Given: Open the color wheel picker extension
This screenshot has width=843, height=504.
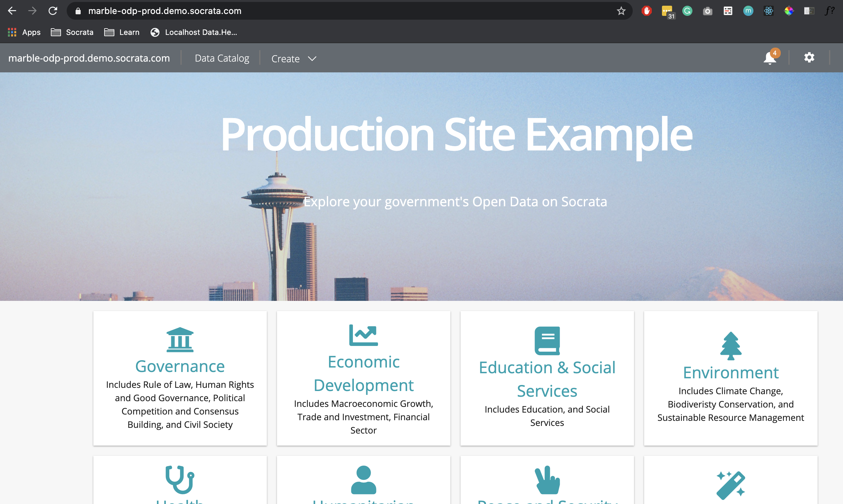Looking at the screenshot, I should tap(789, 11).
